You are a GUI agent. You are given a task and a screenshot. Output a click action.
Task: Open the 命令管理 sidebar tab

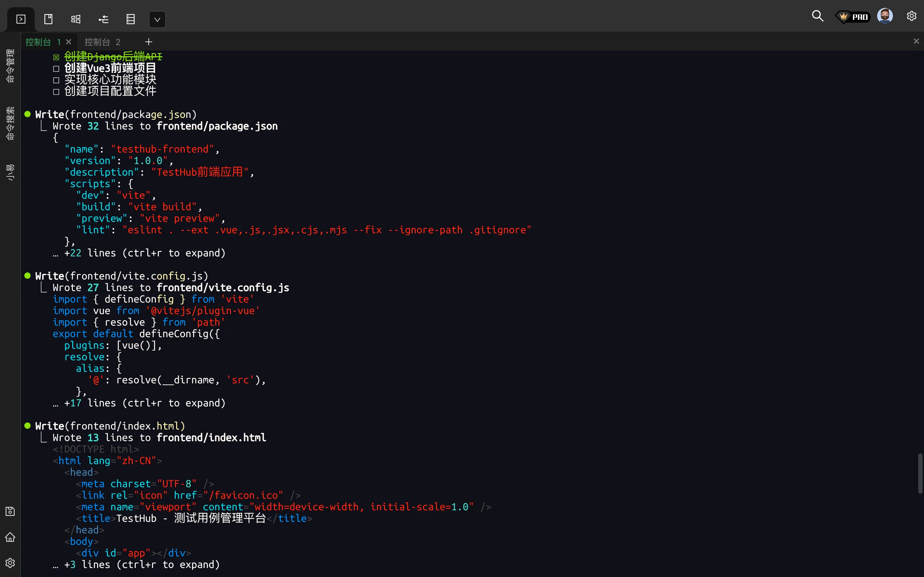click(10, 66)
